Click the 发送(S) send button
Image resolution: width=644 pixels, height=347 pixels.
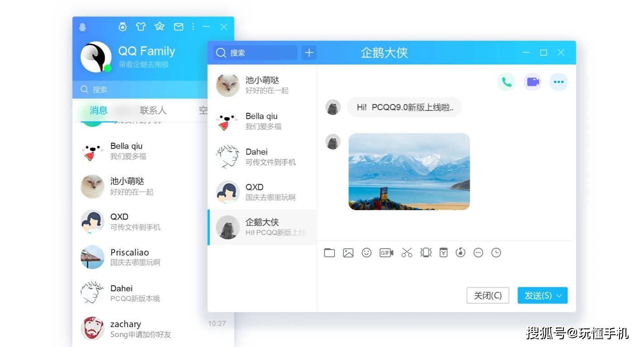[538, 295]
